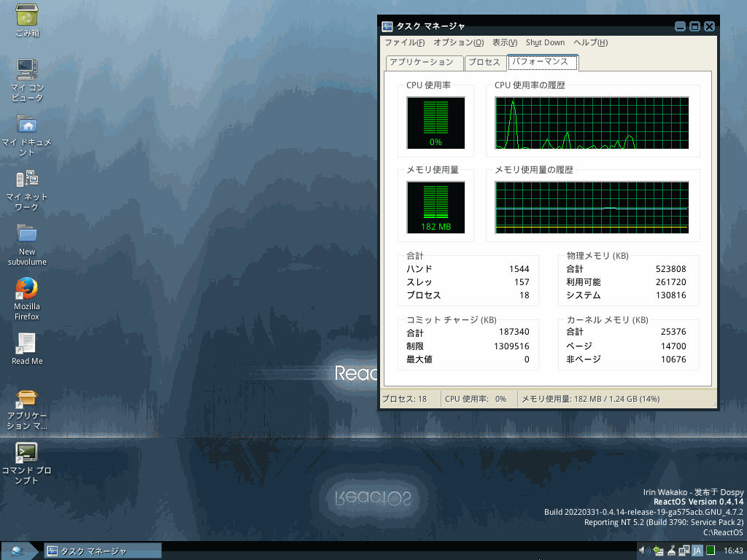Click the 利用可能 value 261720
Screen dimensions: 747x560
671,282
